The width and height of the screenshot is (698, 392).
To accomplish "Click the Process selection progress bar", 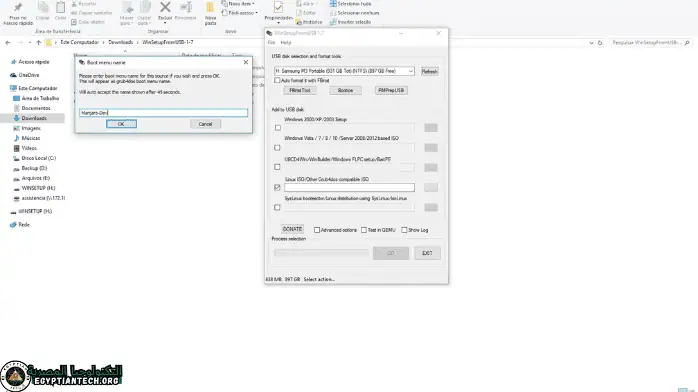I will tap(321, 253).
